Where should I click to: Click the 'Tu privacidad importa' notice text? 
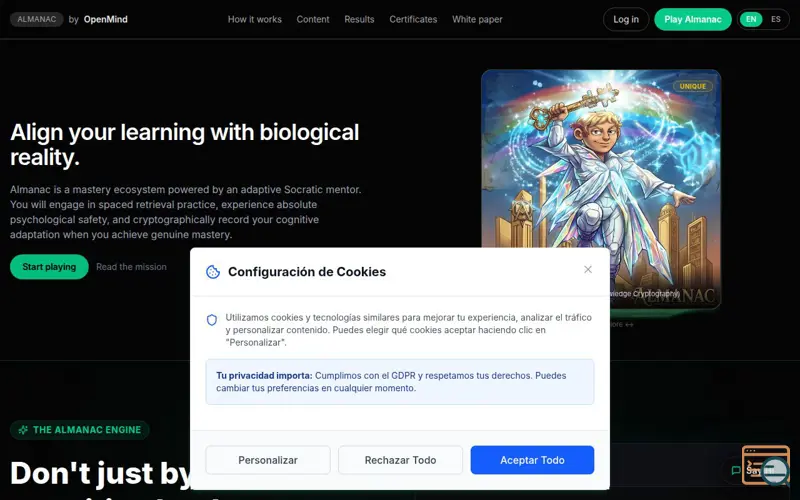[400, 382]
